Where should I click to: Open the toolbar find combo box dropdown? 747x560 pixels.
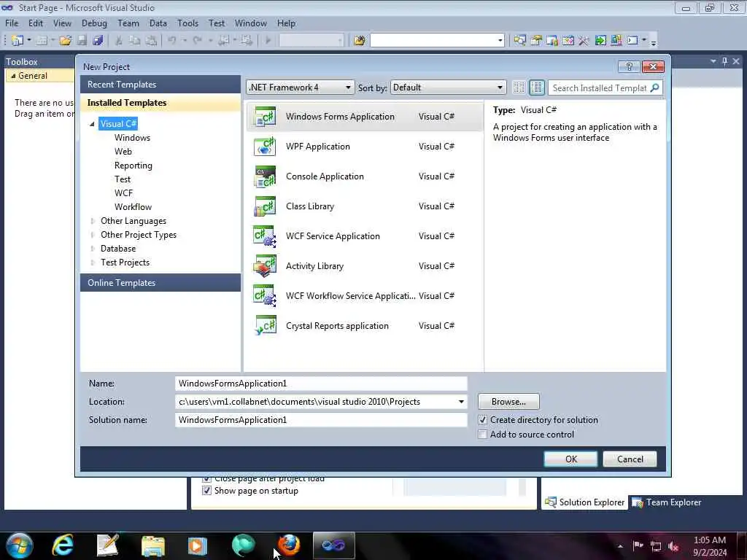click(500, 41)
